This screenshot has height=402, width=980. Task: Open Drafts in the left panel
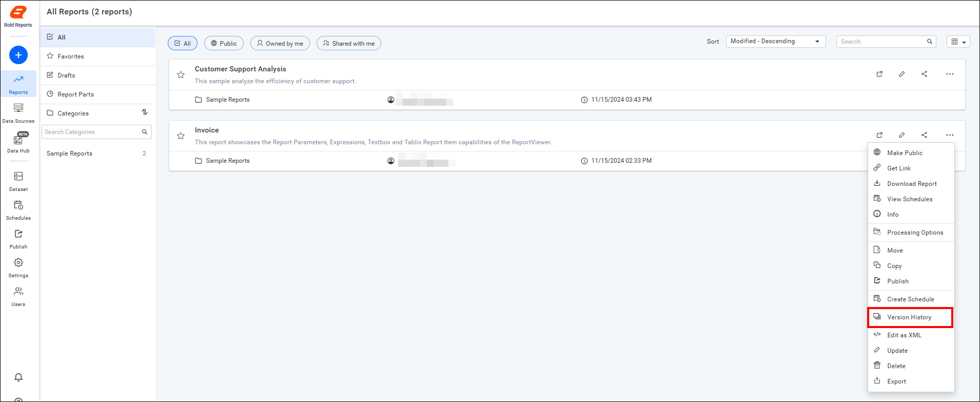click(97, 75)
